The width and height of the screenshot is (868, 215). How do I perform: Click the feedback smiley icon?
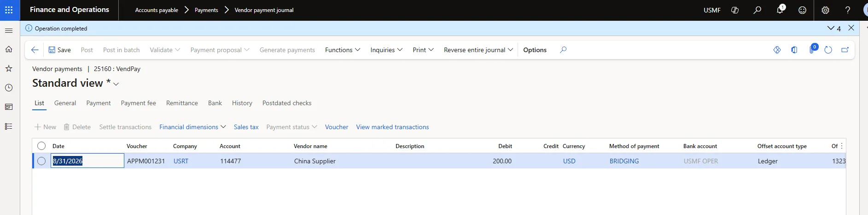pyautogui.click(x=803, y=10)
